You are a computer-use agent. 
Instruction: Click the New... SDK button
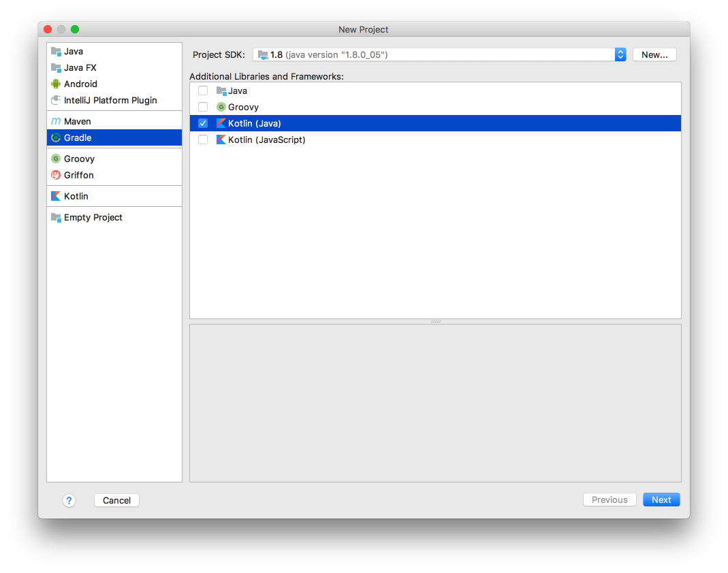point(654,54)
